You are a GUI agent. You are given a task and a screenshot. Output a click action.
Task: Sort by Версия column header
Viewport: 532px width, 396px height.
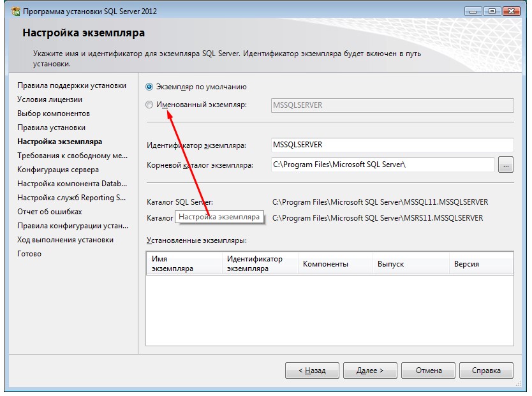pyautogui.click(x=481, y=263)
